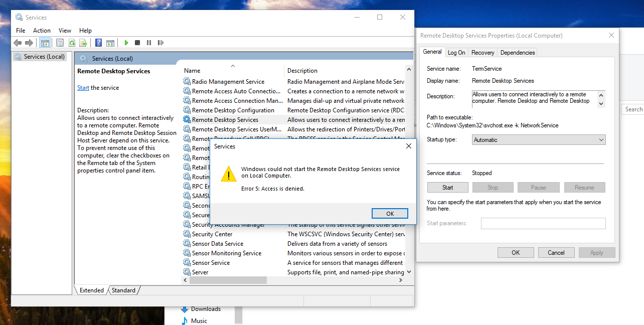Toggle Show/Hide Console Tree toolbar icon
The width and height of the screenshot is (644, 325).
pyautogui.click(x=45, y=43)
